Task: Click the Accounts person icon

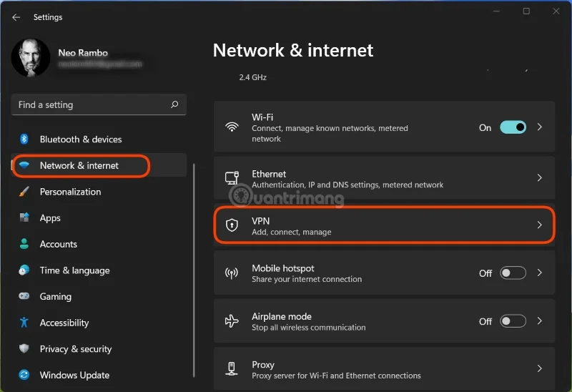Action: (24, 244)
